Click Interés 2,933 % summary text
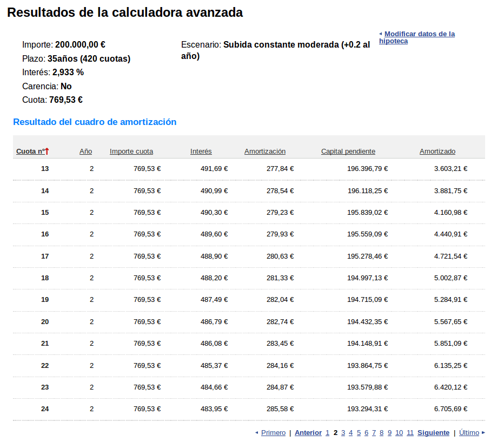 (53, 72)
